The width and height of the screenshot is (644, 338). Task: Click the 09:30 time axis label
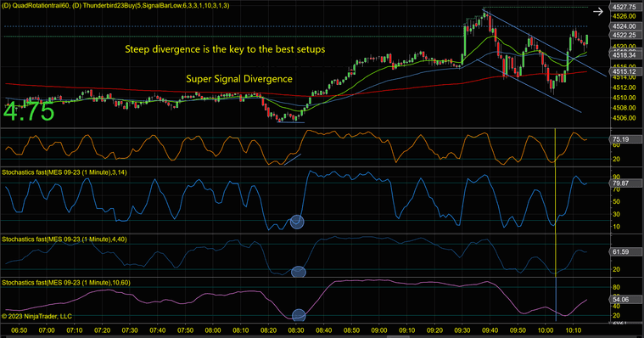(462, 330)
